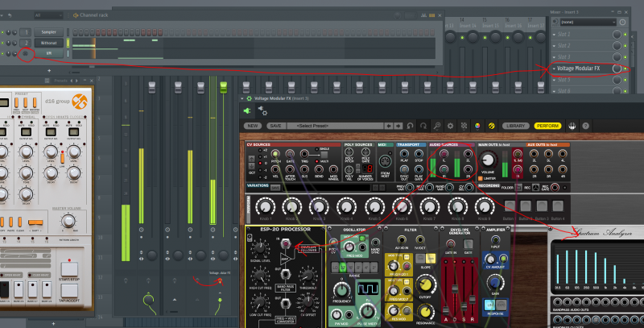Click the Variations SAVE button

275,188
